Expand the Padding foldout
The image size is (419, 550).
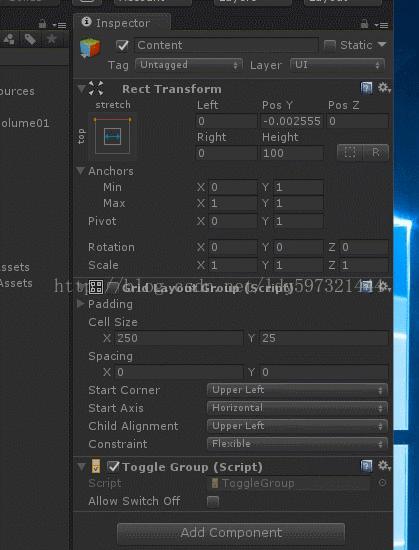tap(81, 304)
